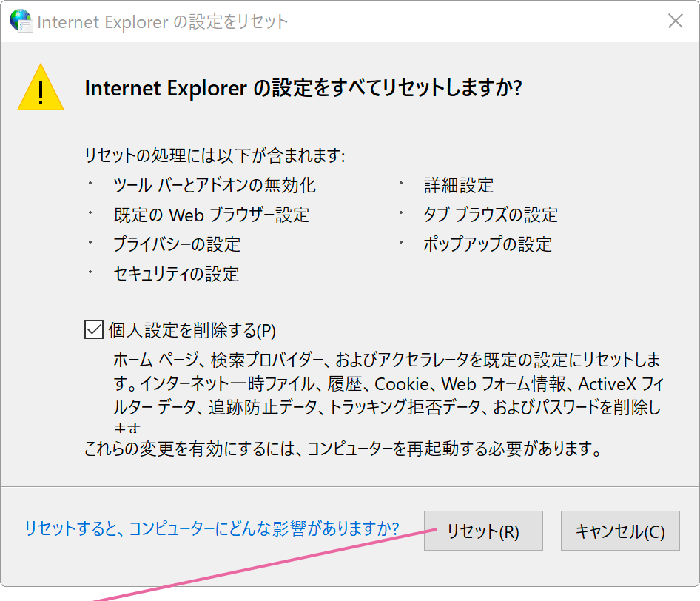The width and height of the screenshot is (700, 601).
Task: Click the Internet Explorer title bar icon
Action: pyautogui.click(x=21, y=21)
